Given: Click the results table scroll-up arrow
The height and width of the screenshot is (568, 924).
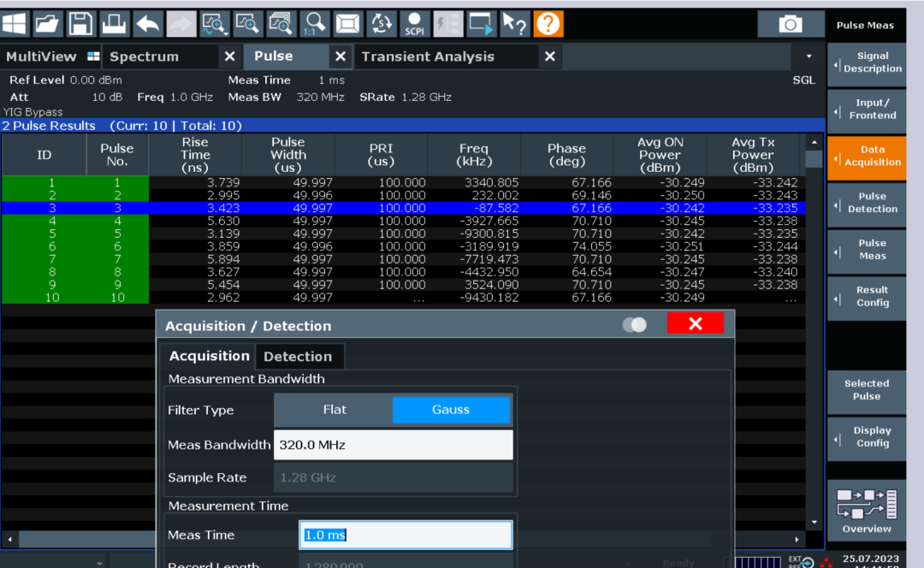Looking at the screenshot, I should [814, 142].
